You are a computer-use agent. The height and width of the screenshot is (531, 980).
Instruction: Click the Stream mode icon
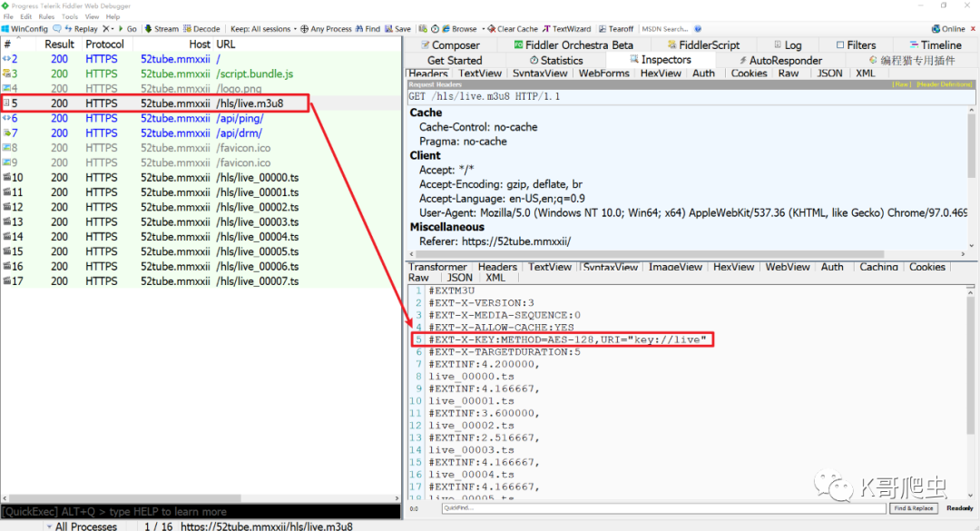[x=149, y=29]
